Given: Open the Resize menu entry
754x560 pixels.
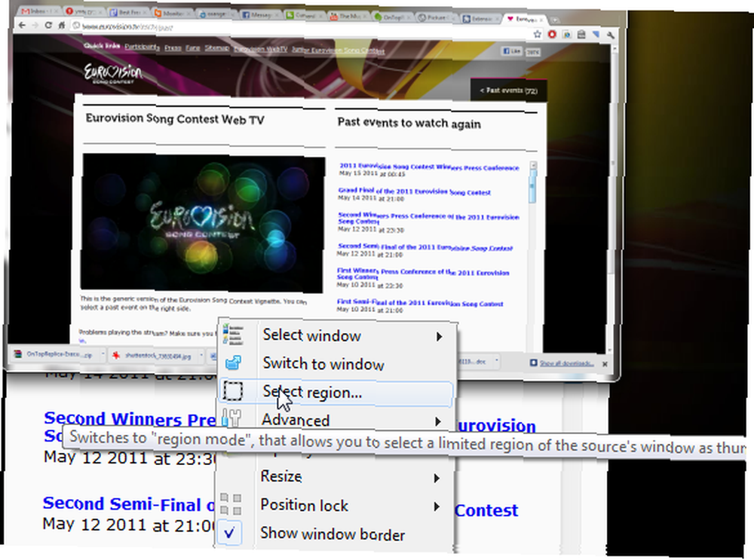Looking at the screenshot, I should coord(334,477).
